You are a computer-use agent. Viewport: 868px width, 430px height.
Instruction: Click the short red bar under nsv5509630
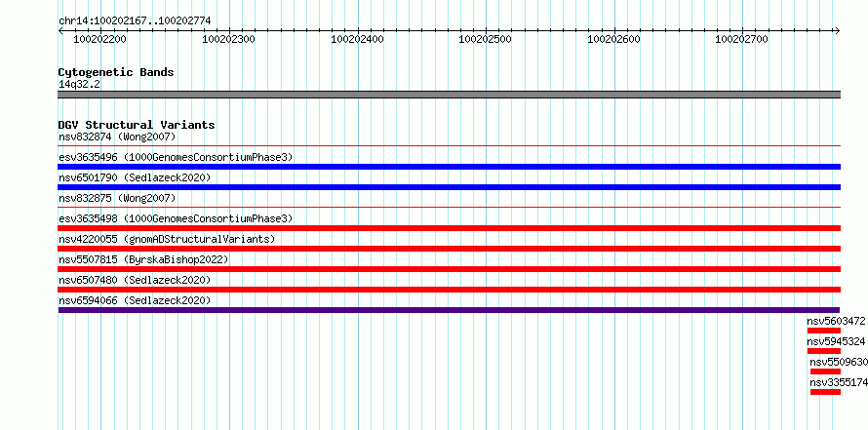[825, 371]
